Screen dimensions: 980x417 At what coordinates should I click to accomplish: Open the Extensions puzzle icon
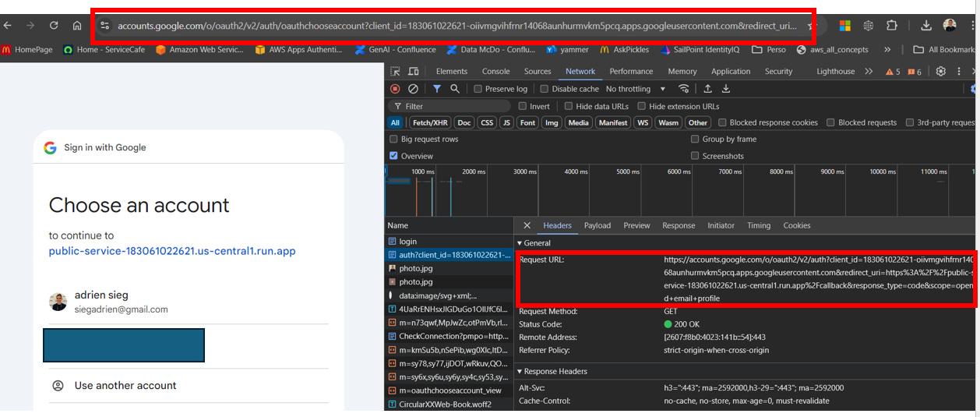pyautogui.click(x=892, y=26)
